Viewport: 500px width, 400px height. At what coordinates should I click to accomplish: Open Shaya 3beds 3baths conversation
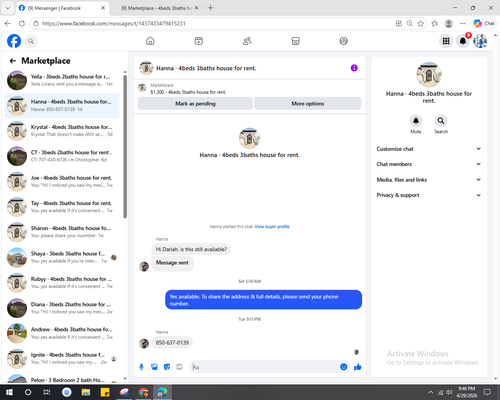(62, 257)
